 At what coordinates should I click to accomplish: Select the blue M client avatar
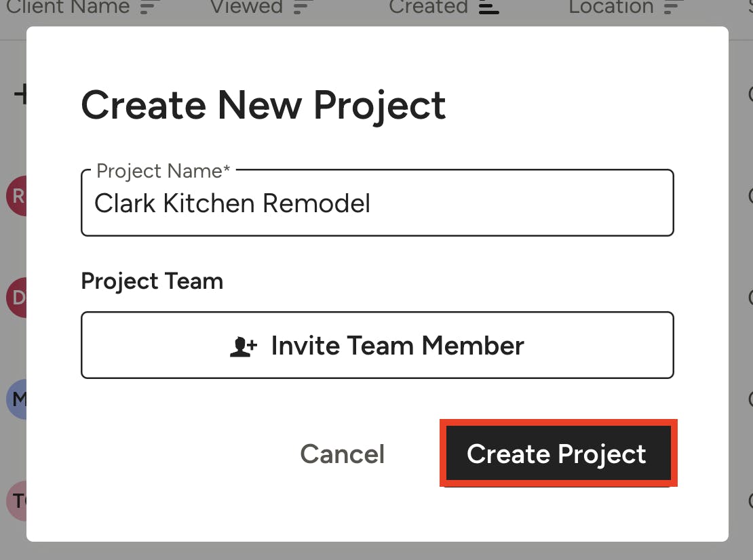(16, 399)
